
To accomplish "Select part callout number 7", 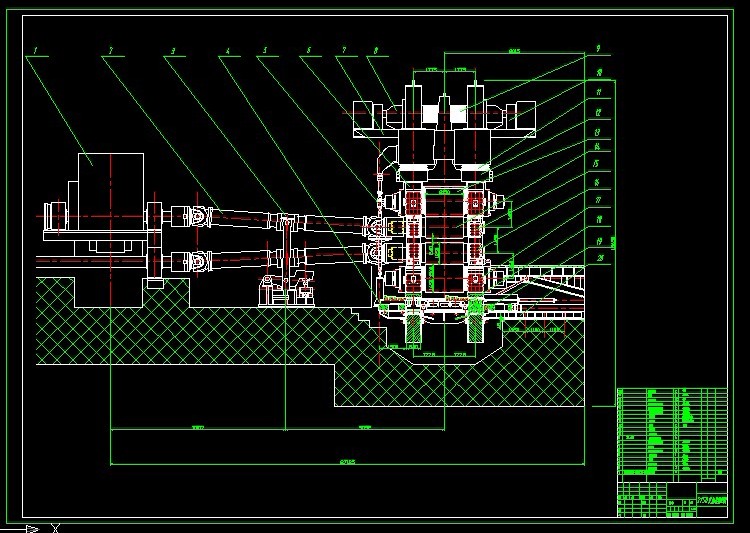I will 343,50.
